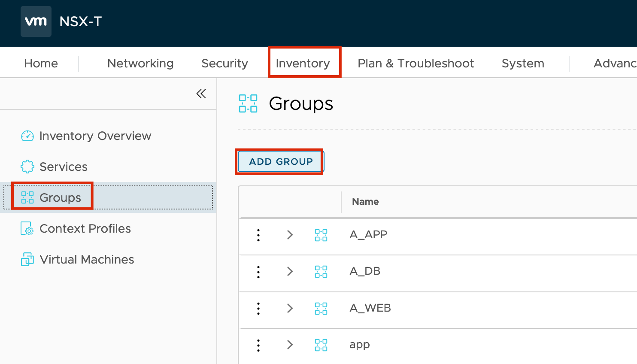This screenshot has height=364, width=637.
Task: Go to Services in sidebar
Action: [x=64, y=167]
